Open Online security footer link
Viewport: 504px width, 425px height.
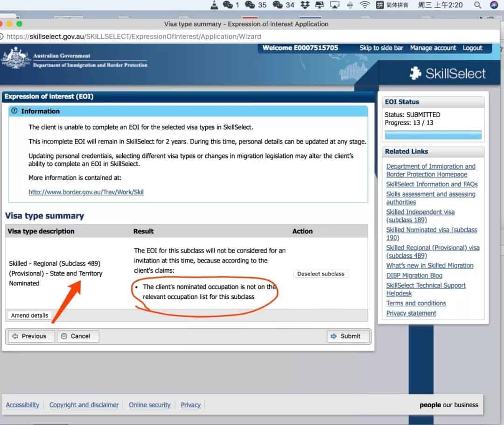point(149,405)
